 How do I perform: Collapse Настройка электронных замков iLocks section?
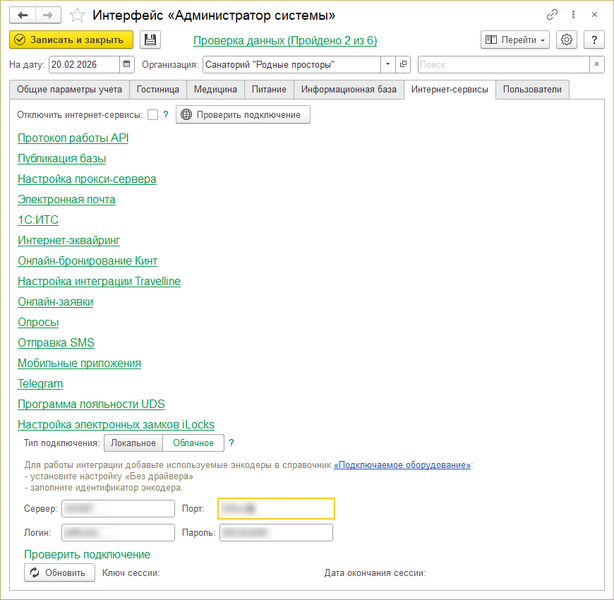point(116,425)
